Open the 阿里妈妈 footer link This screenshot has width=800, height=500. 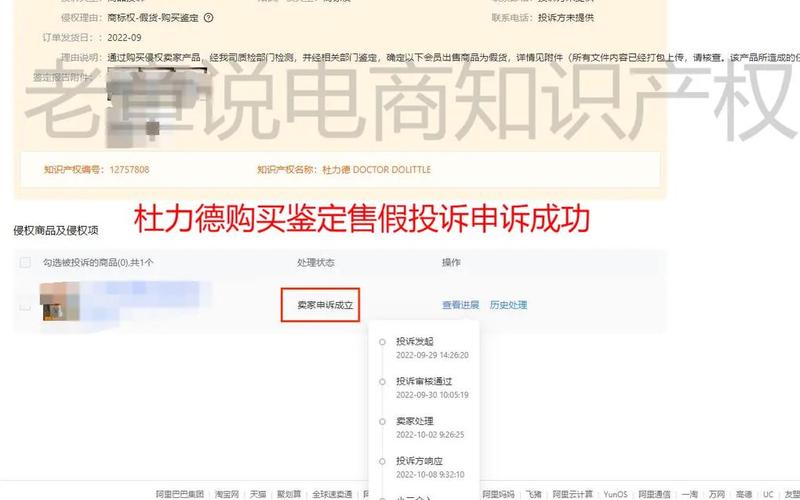click(x=498, y=494)
